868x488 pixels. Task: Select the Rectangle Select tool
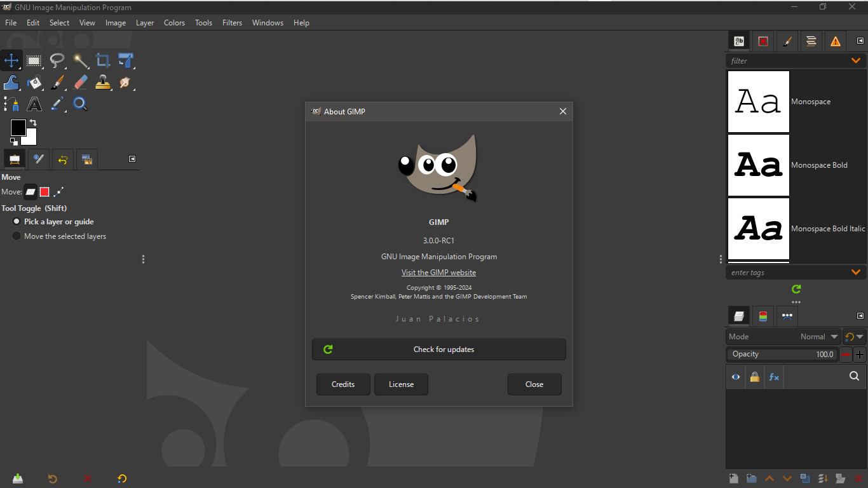(34, 61)
